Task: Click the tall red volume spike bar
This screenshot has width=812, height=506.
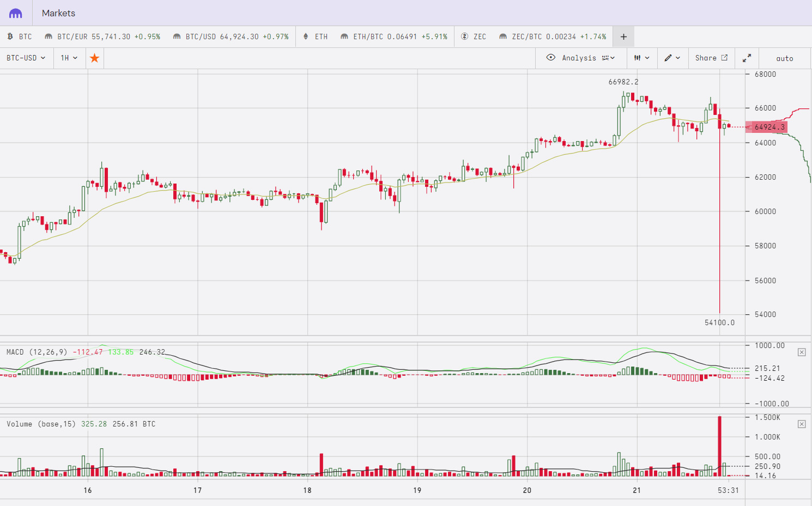Action: (x=719, y=447)
